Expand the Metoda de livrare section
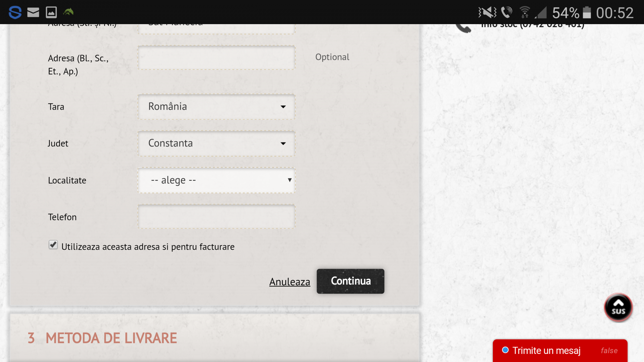Image resolution: width=644 pixels, height=362 pixels. [111, 338]
